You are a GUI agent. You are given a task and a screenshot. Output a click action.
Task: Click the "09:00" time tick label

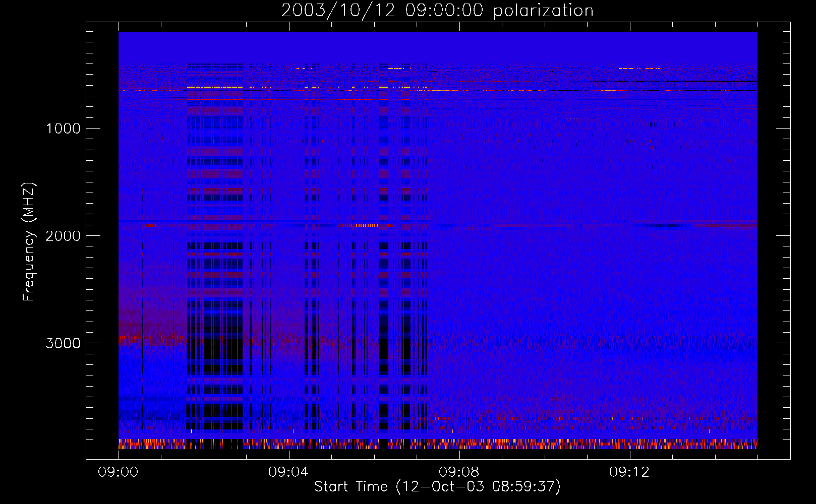coord(118,472)
